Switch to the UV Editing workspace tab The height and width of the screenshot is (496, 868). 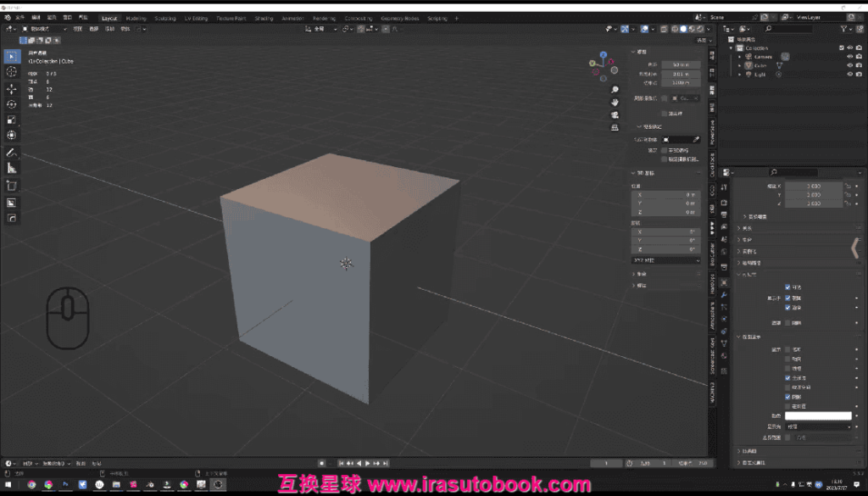(196, 19)
